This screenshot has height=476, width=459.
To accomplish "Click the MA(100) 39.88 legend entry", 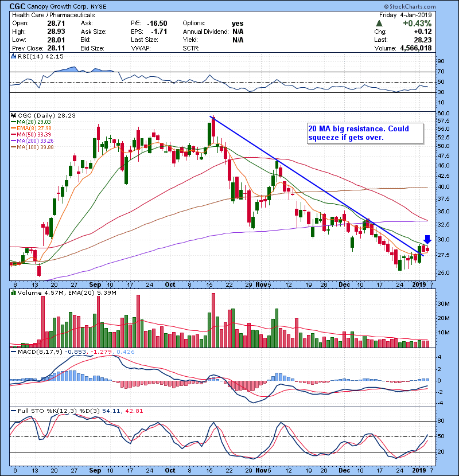I will pyautogui.click(x=33, y=147).
